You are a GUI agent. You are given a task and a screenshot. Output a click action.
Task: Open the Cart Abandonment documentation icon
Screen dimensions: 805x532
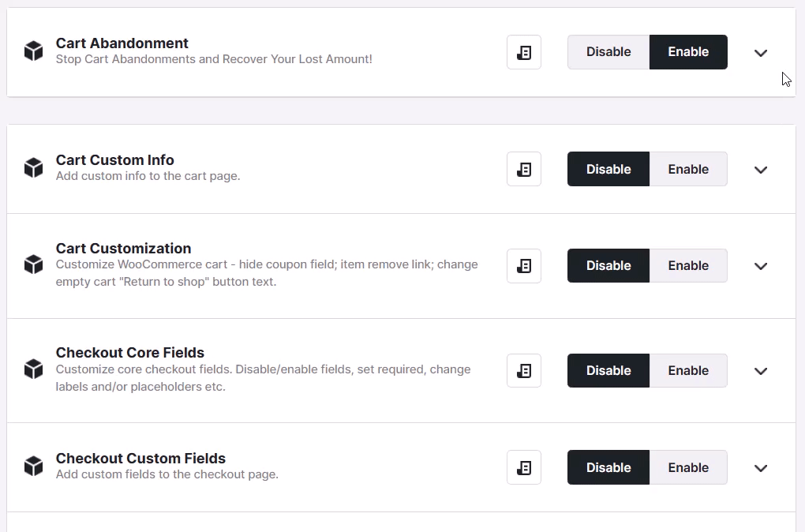(524, 52)
